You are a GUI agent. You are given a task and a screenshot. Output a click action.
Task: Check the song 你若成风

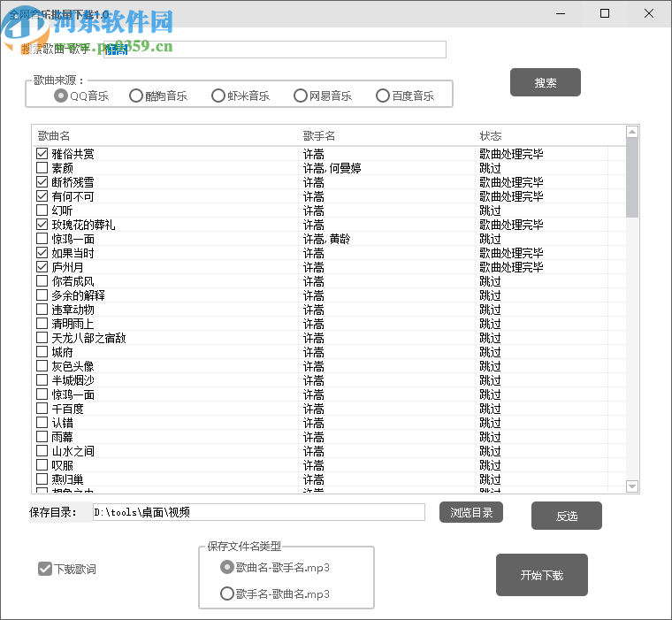[42, 281]
